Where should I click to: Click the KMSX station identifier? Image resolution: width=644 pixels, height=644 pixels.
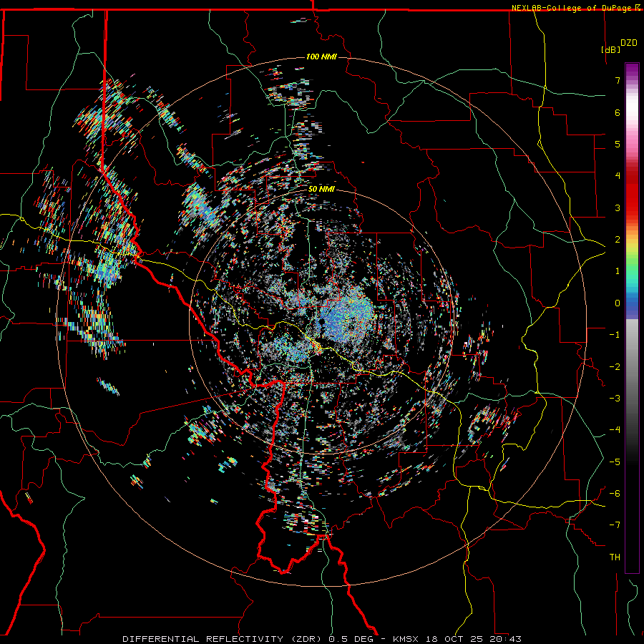pos(406,639)
